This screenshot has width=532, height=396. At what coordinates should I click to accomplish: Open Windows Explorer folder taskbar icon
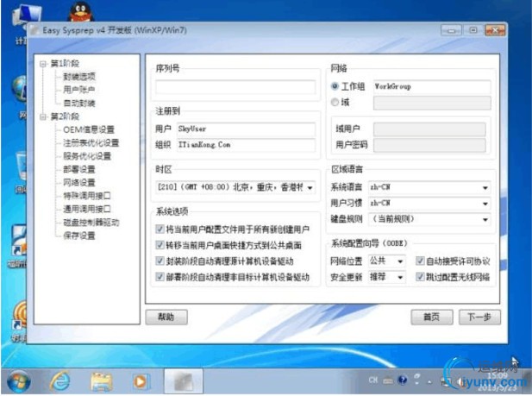[101, 381]
